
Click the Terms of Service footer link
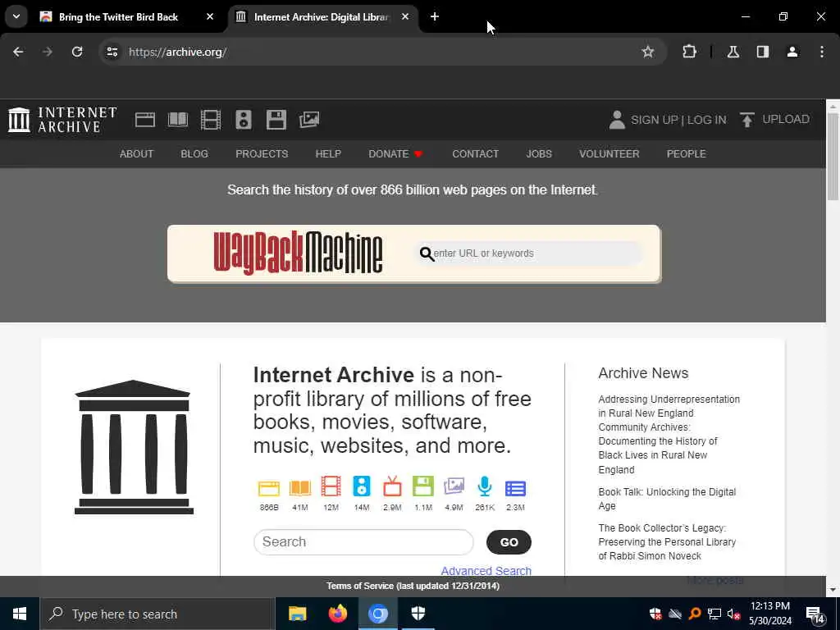[x=413, y=586]
